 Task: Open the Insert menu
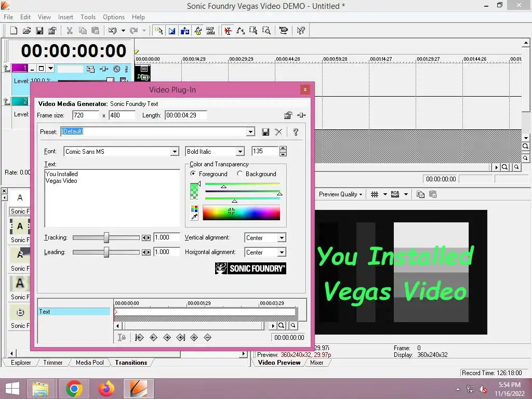click(65, 17)
